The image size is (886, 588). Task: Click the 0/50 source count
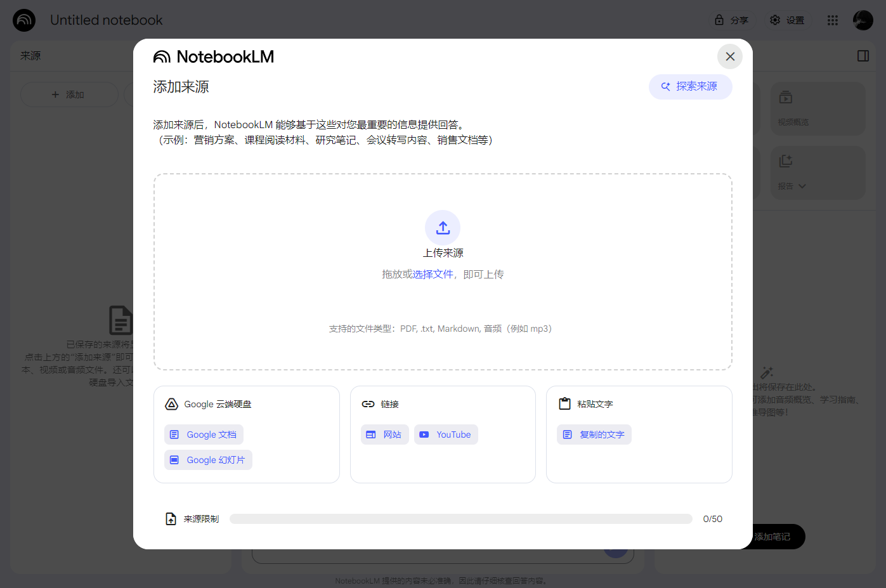pyautogui.click(x=713, y=519)
